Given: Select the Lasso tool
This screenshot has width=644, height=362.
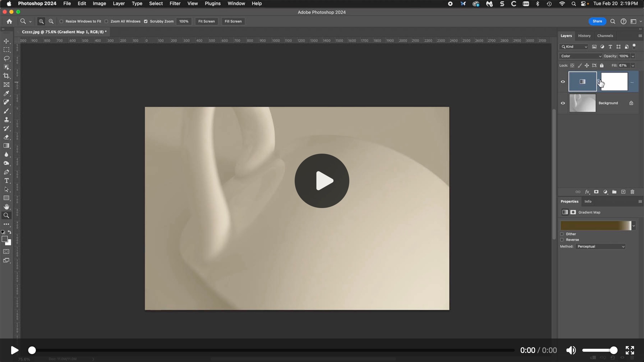Looking at the screenshot, I should point(6,59).
